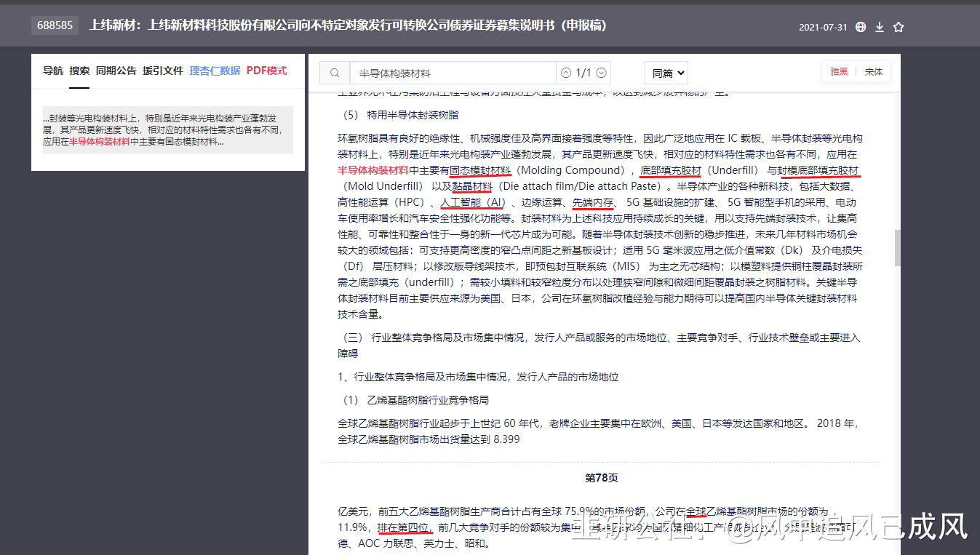Toggle search scope in 同篇 selector
Image resolution: width=980 pixels, height=555 pixels.
666,73
